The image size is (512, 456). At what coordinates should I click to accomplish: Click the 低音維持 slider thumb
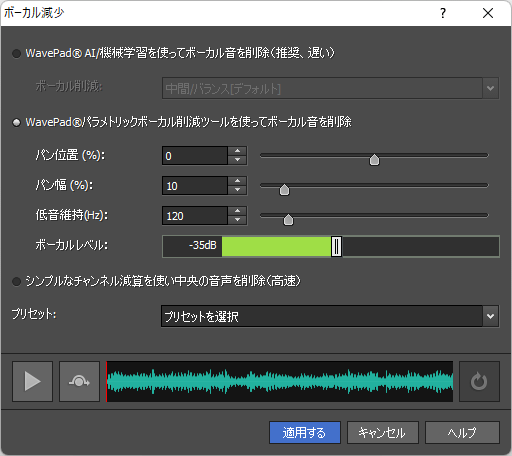[x=288, y=220]
